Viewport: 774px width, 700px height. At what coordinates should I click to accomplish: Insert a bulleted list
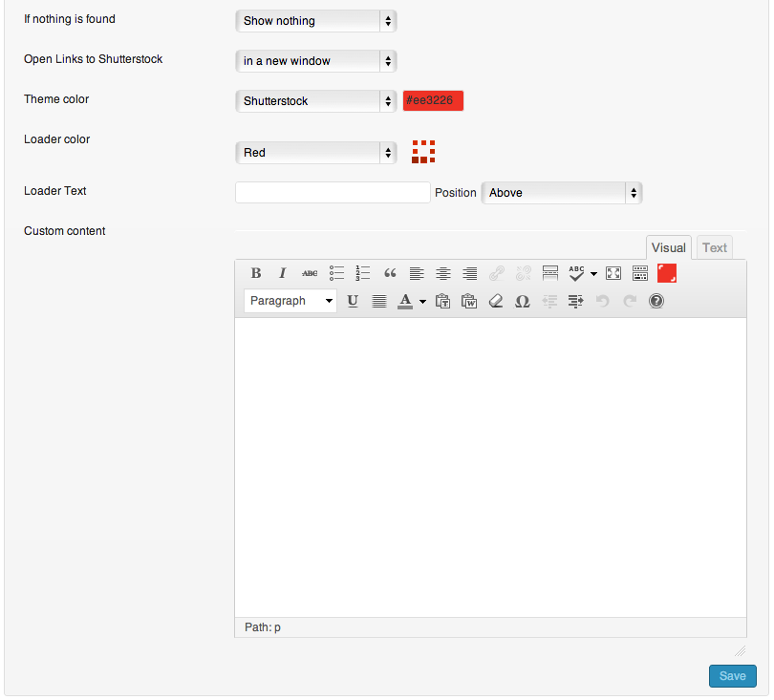pos(336,273)
